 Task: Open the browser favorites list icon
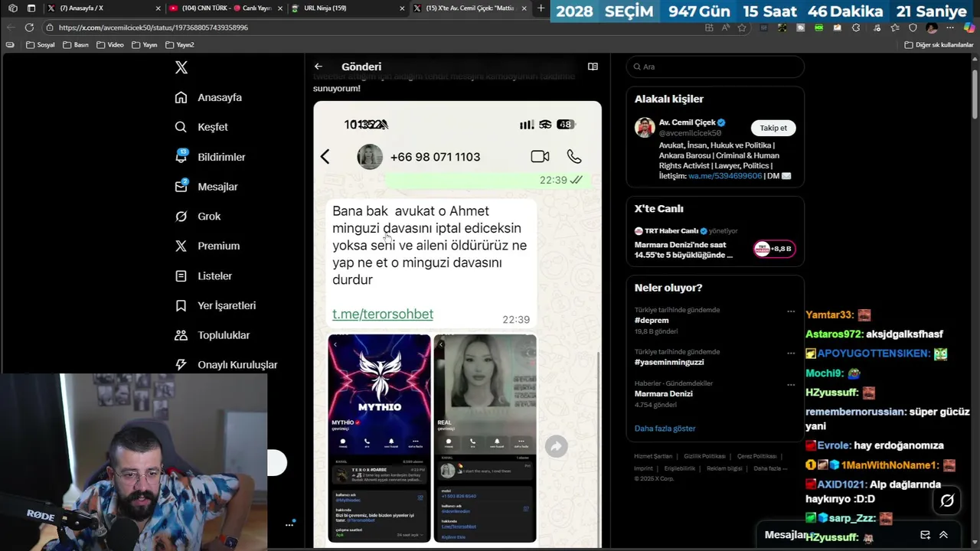tap(894, 28)
